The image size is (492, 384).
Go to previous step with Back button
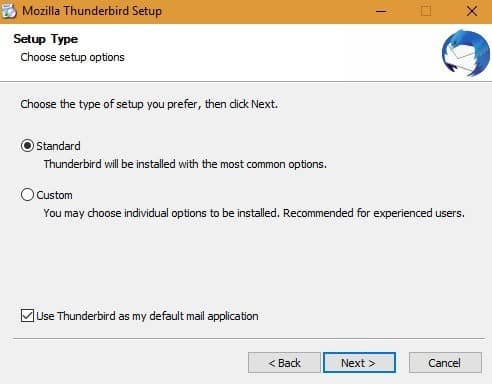pos(284,363)
